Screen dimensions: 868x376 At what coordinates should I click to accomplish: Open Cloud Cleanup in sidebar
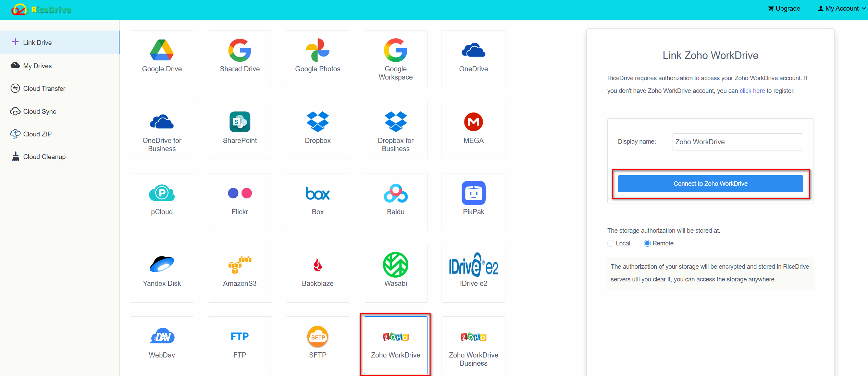pos(60,157)
